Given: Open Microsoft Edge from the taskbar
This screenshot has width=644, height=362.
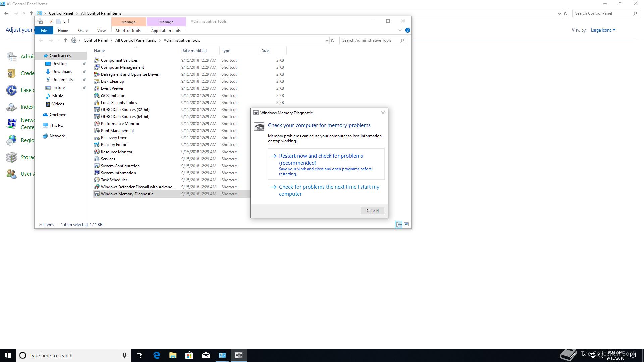Looking at the screenshot, I should [157, 355].
